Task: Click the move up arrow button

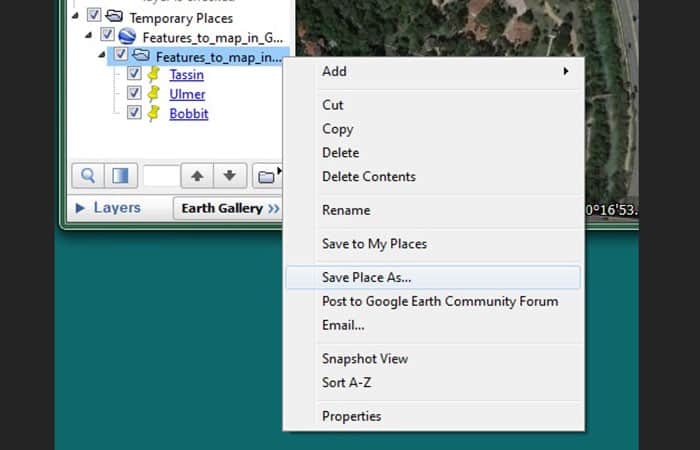Action: pos(197,175)
